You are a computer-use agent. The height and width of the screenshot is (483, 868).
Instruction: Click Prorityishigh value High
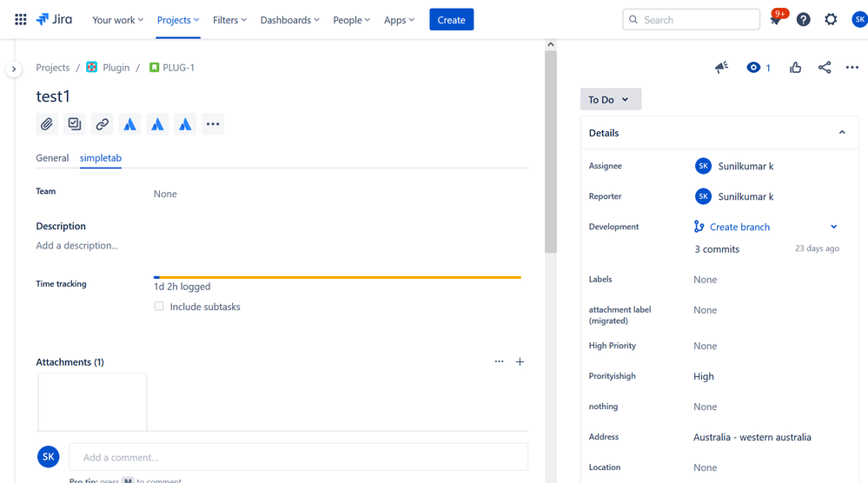tap(704, 376)
